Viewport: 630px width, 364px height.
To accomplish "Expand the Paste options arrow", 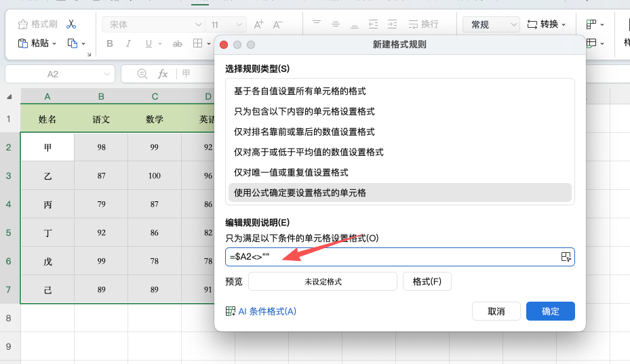I will (x=54, y=43).
